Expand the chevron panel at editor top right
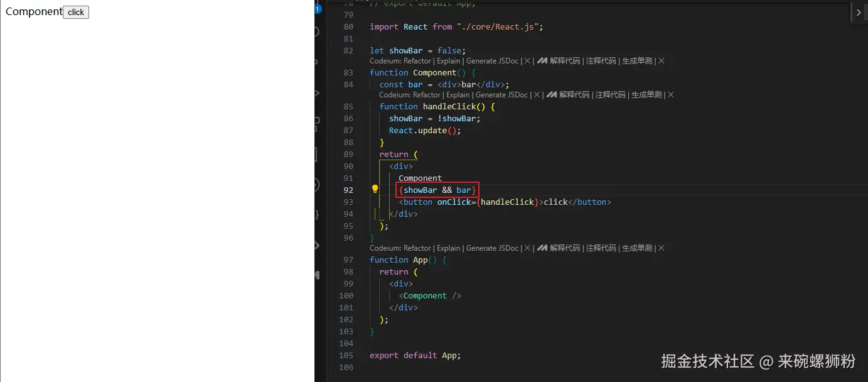 tap(859, 12)
